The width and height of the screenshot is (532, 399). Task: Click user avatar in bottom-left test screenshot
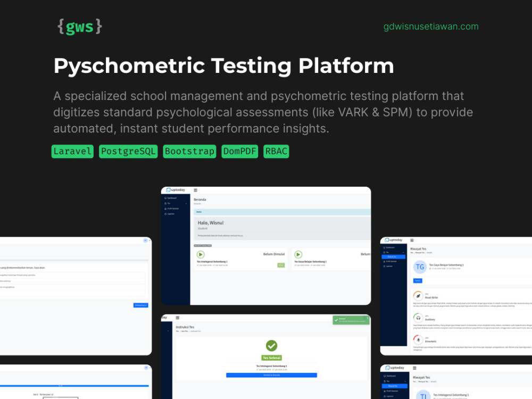(x=146, y=368)
